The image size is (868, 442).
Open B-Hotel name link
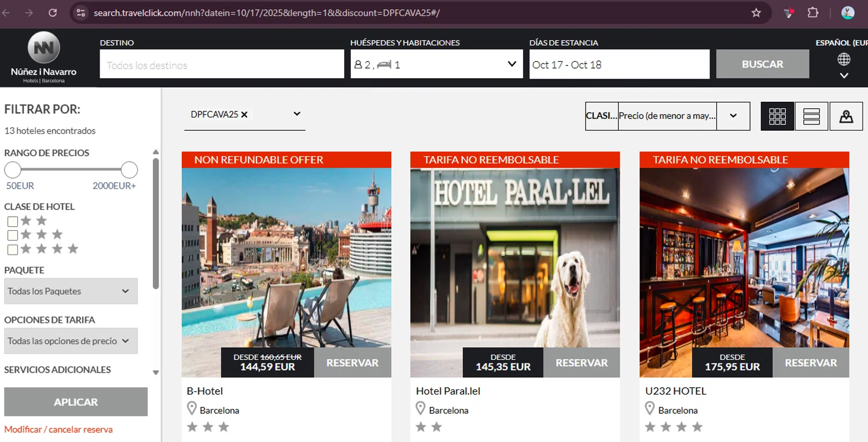205,391
